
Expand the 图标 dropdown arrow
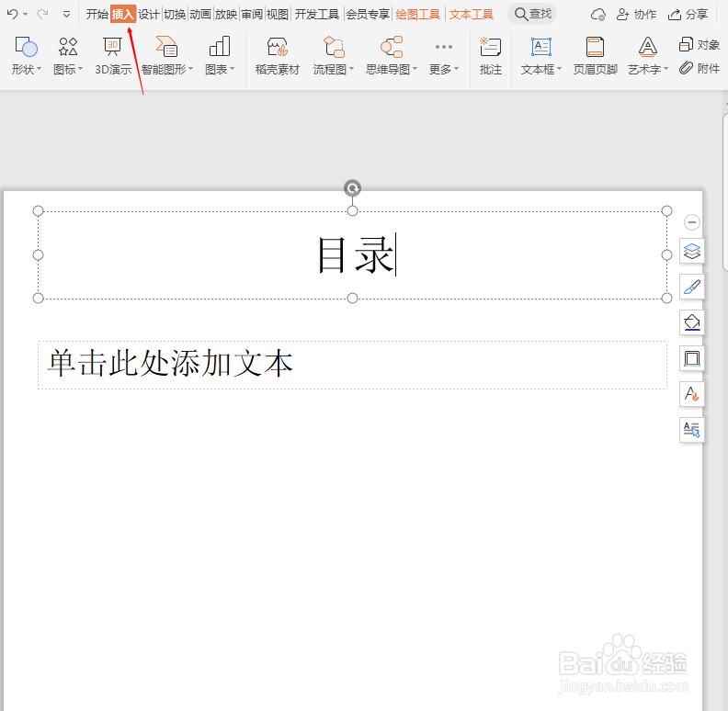[80, 69]
